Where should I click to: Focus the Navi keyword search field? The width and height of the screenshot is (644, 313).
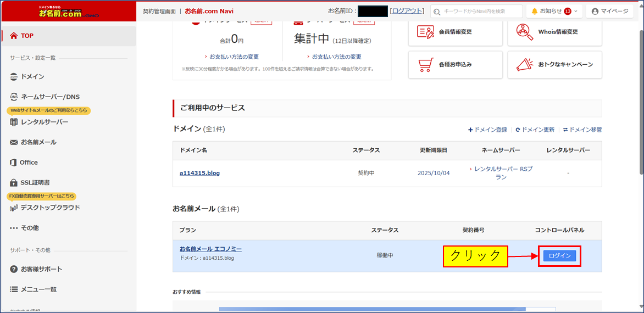476,12
